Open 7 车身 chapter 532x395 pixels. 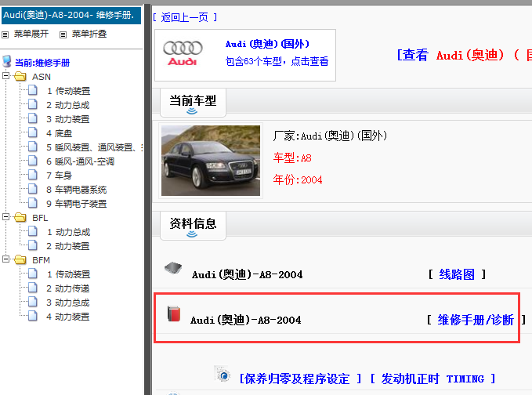click(x=60, y=176)
